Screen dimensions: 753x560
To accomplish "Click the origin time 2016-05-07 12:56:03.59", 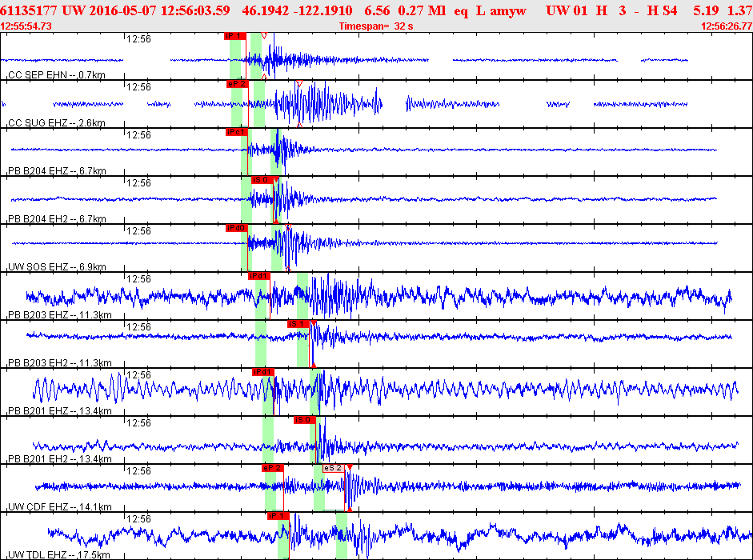I will (x=158, y=10).
